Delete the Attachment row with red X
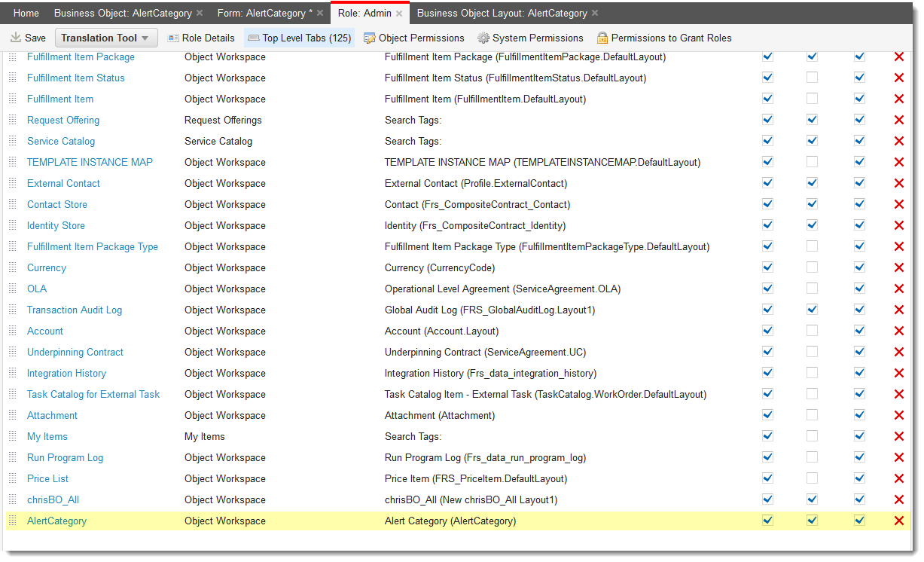 click(x=898, y=415)
